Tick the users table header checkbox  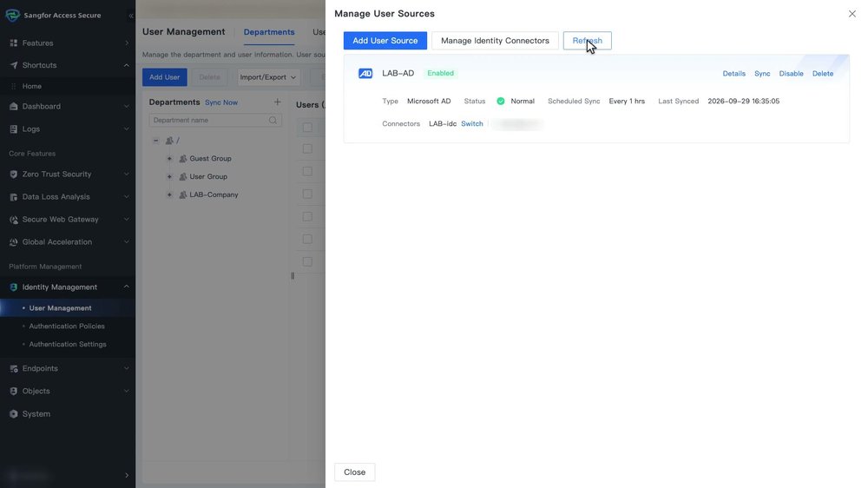(x=307, y=128)
